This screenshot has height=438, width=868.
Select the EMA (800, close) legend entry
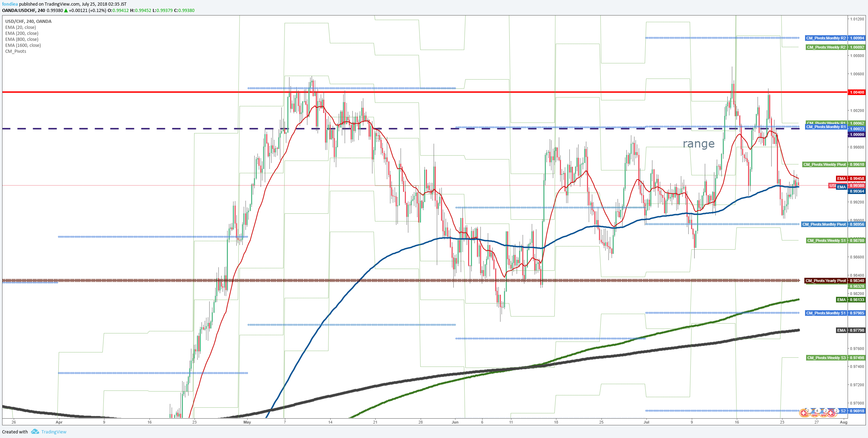pyautogui.click(x=22, y=39)
